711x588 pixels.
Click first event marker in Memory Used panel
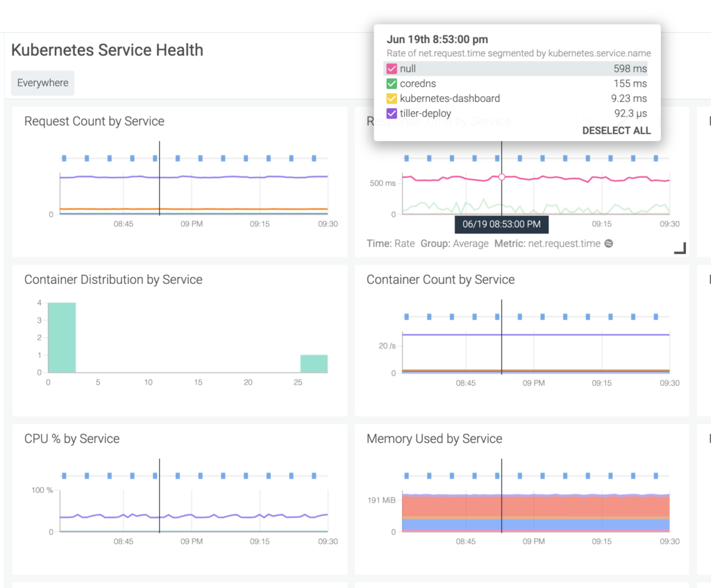[406, 476]
